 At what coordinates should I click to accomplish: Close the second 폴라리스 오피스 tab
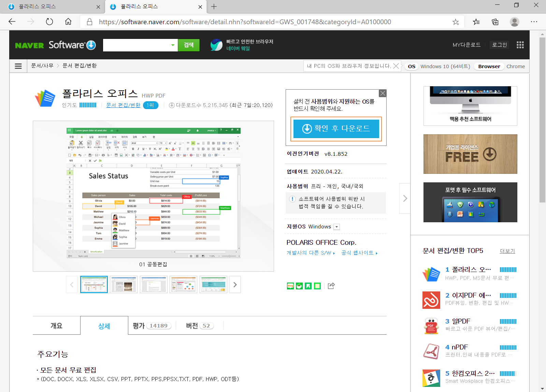point(200,7)
